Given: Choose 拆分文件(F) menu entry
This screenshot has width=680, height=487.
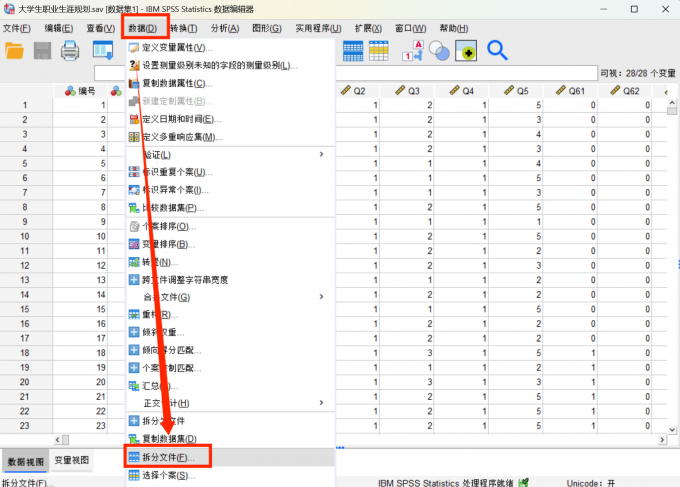Looking at the screenshot, I should tap(231, 457).
